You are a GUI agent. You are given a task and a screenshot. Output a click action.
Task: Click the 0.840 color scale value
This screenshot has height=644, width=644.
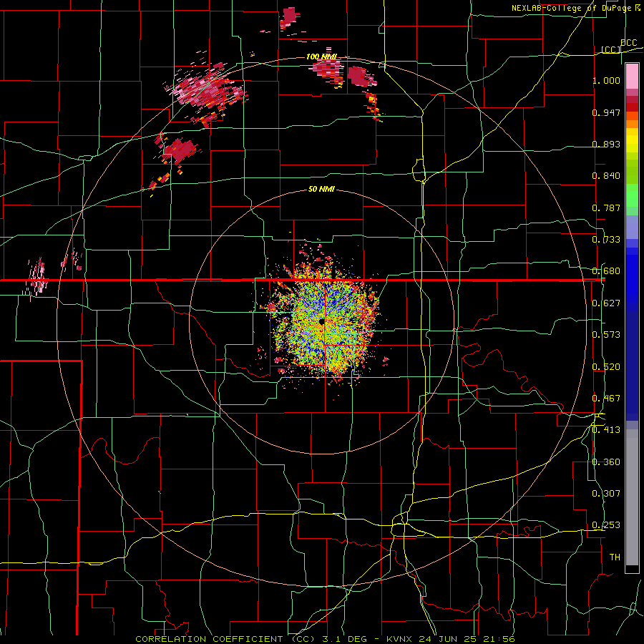[606, 176]
